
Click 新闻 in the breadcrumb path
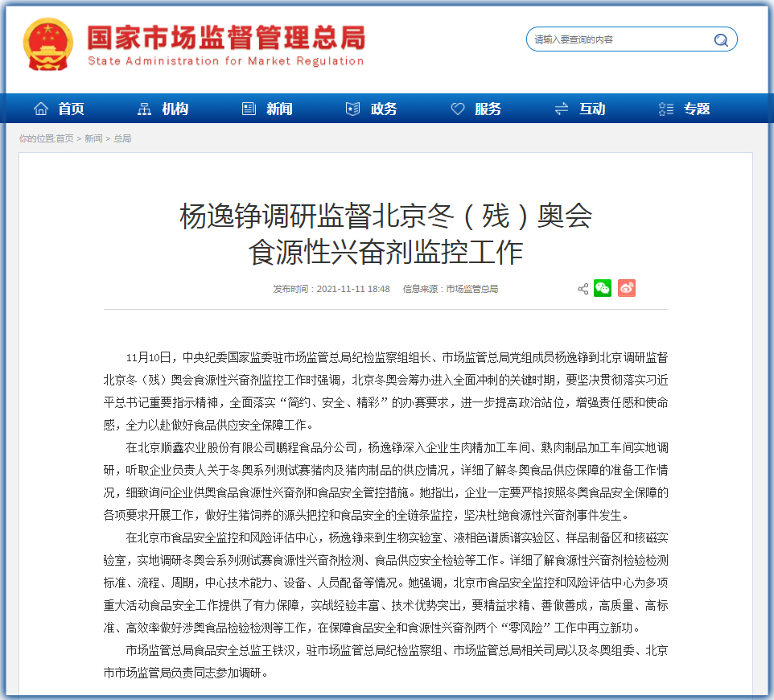click(x=93, y=138)
